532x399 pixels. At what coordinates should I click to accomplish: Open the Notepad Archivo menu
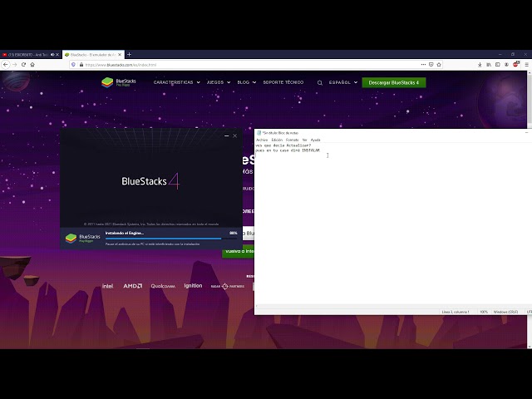pyautogui.click(x=262, y=140)
